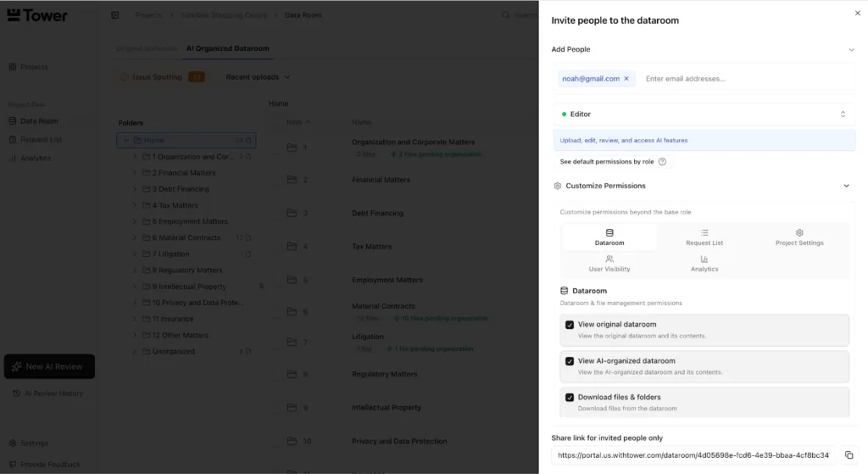Select the Project Settings permissions tab
Image resolution: width=868 pixels, height=474 pixels.
(x=799, y=237)
